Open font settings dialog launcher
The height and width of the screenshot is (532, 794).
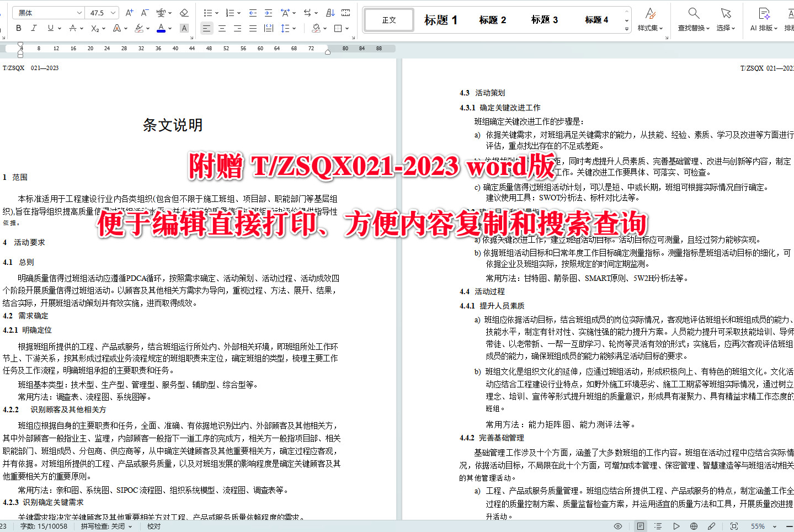[191, 38]
